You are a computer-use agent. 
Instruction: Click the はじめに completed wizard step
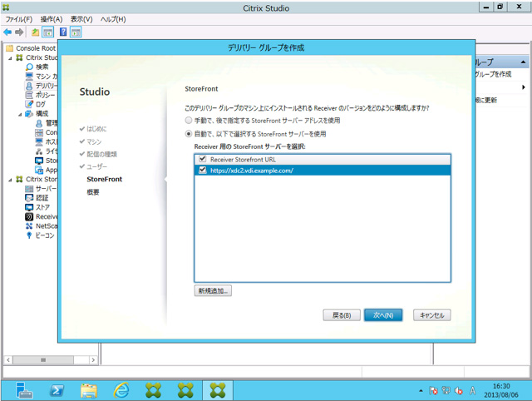click(x=96, y=129)
